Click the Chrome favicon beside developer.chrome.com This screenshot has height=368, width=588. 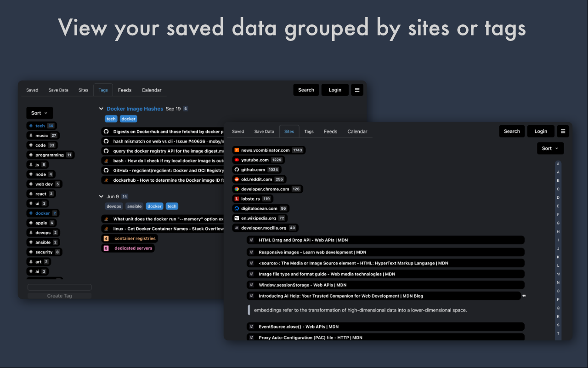point(237,189)
